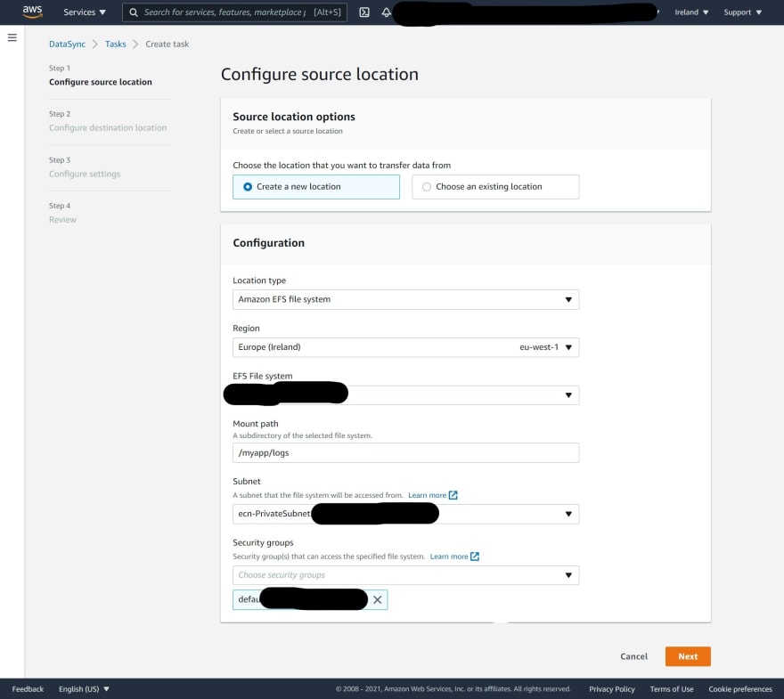The width and height of the screenshot is (784, 699).
Task: Open the Subnet Learn more link
Action: [x=432, y=495]
